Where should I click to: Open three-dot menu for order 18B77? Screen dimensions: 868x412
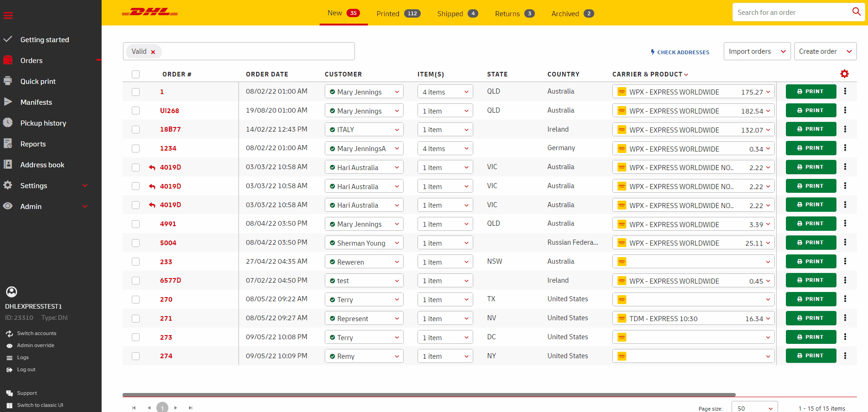tap(845, 129)
